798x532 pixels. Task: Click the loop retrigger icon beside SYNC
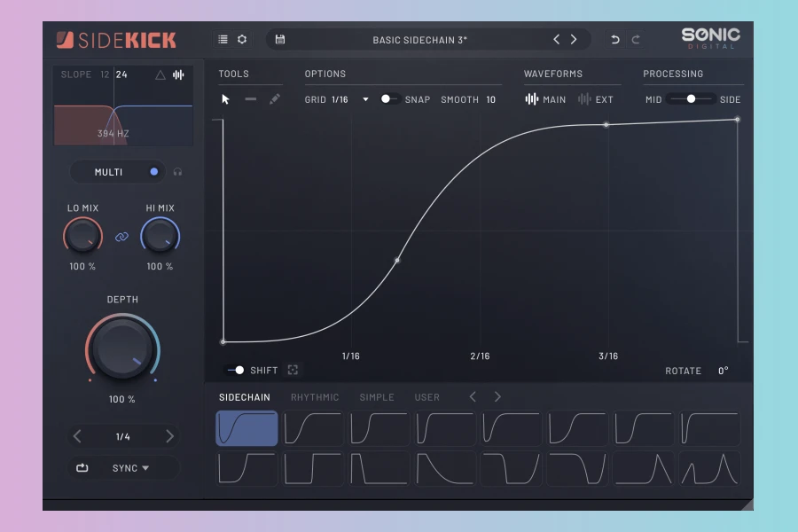click(x=82, y=467)
